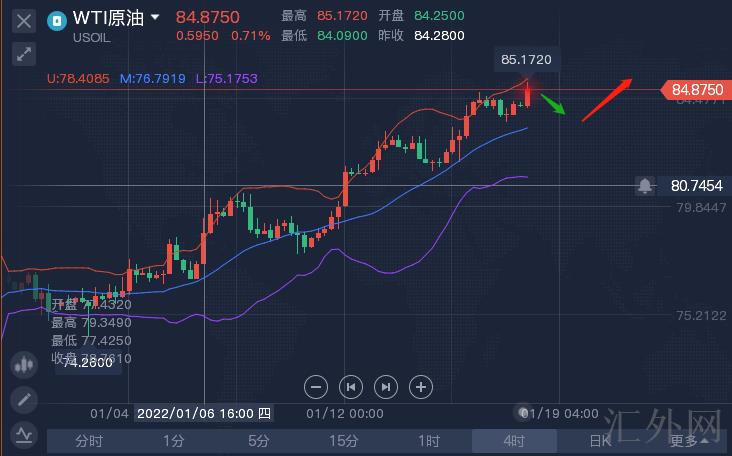Viewport: 732px width, 456px height.
Task: Switch to the 1时 timeframe
Action: pyautogui.click(x=429, y=441)
